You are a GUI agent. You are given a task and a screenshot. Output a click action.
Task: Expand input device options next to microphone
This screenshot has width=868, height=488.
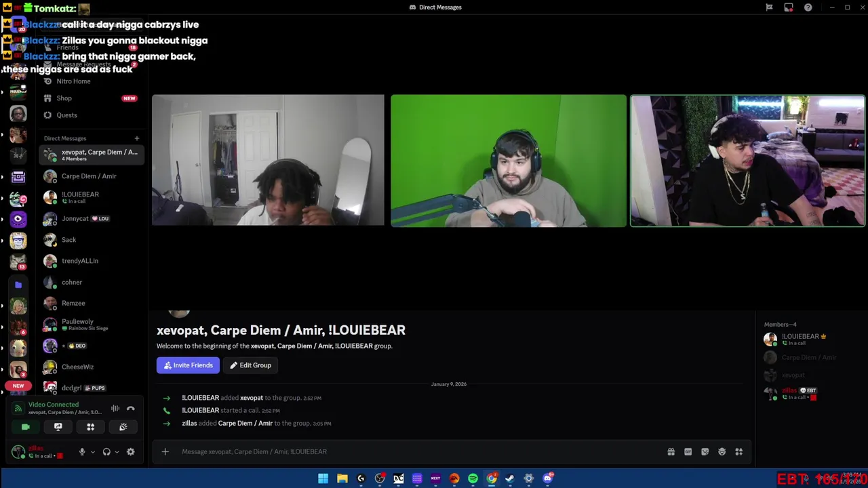tap(93, 452)
